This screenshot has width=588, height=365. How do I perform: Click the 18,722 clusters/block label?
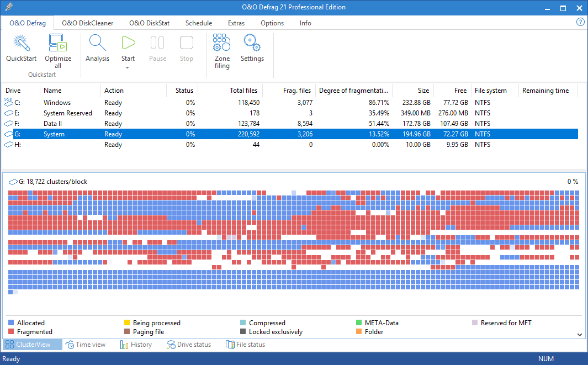[57, 182]
